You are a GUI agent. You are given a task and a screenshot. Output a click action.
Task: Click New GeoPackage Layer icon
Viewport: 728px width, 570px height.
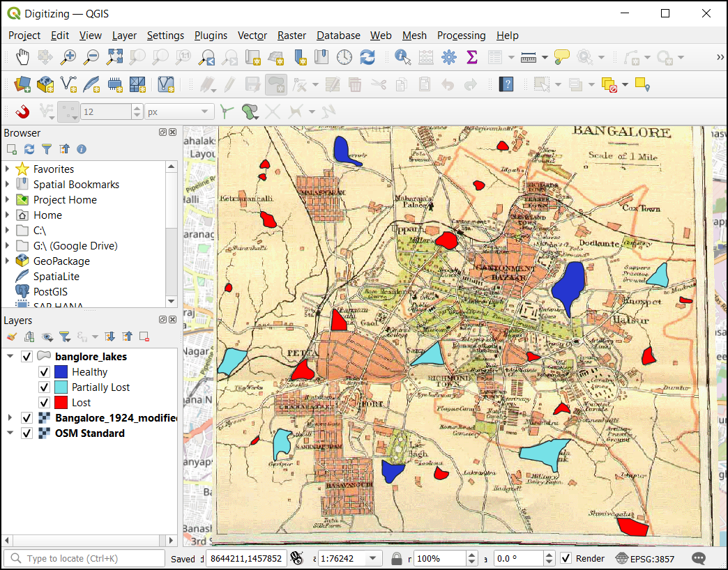[x=45, y=84]
